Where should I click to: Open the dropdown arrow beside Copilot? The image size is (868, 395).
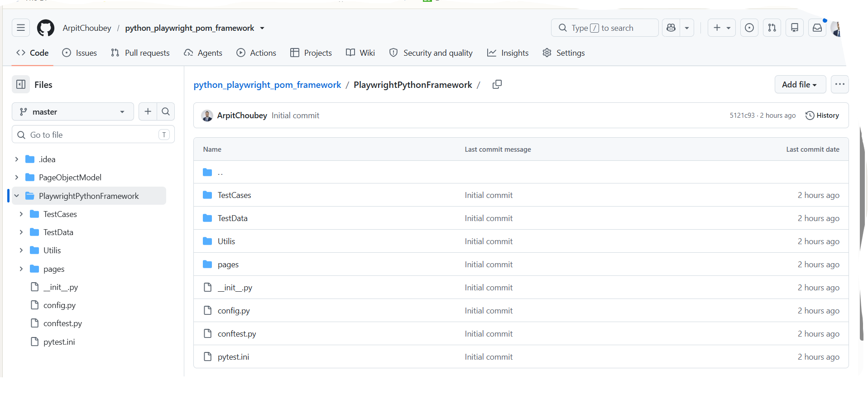point(687,28)
